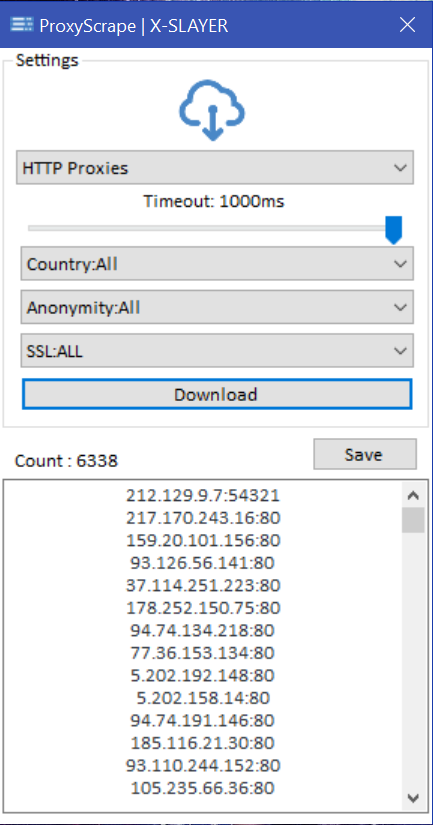Click the proxy list scrollbar thumb

(413, 520)
